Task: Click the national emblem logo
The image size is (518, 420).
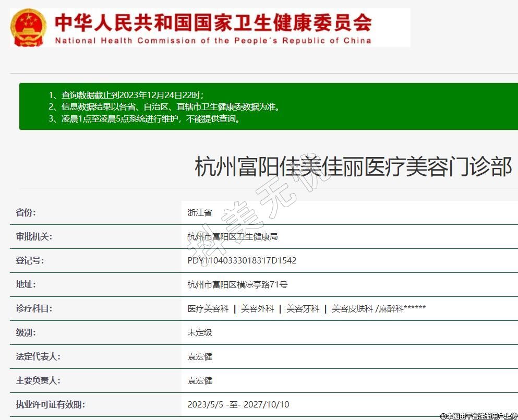Action: pos(28,28)
